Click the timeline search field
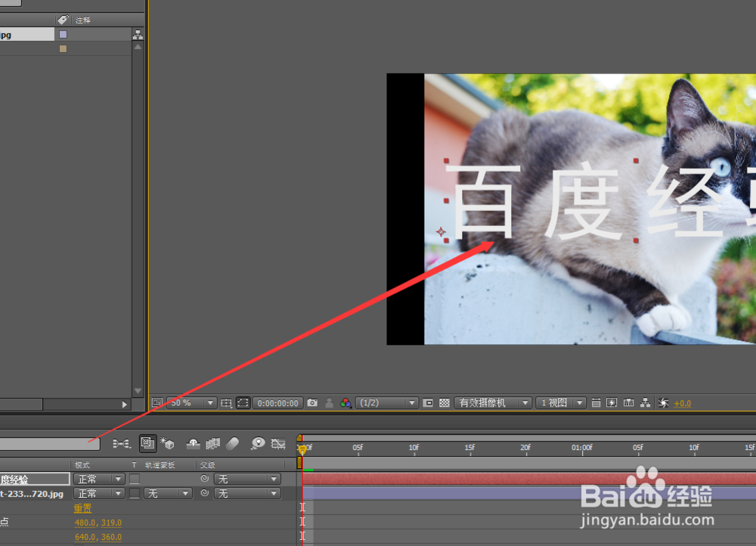 (50, 444)
